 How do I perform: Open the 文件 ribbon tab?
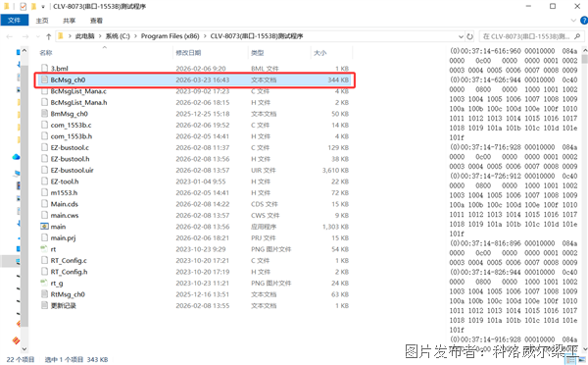tap(15, 21)
